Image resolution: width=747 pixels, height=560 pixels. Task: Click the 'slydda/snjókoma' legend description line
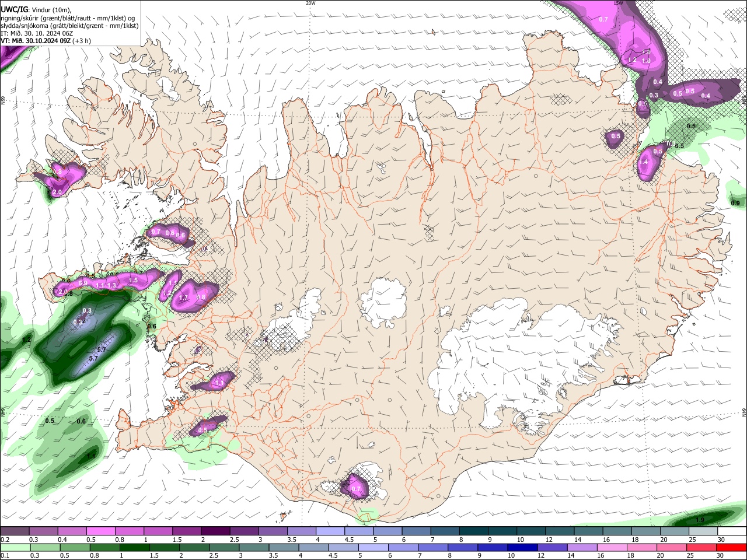69,26
